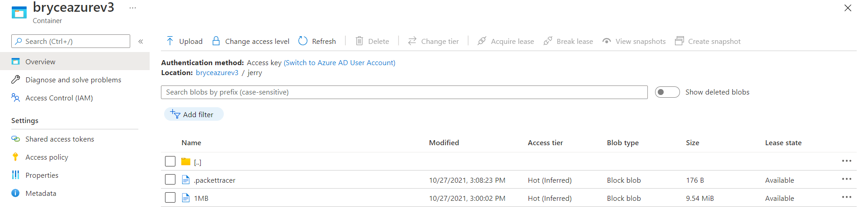Click the Add filter funnel icon

(x=175, y=114)
